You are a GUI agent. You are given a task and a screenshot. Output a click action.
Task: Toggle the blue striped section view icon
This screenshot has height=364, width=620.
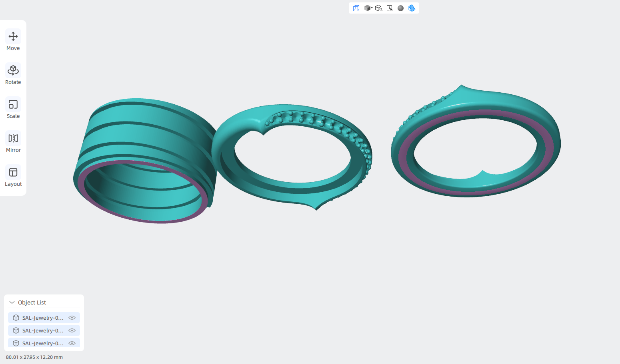(x=412, y=8)
